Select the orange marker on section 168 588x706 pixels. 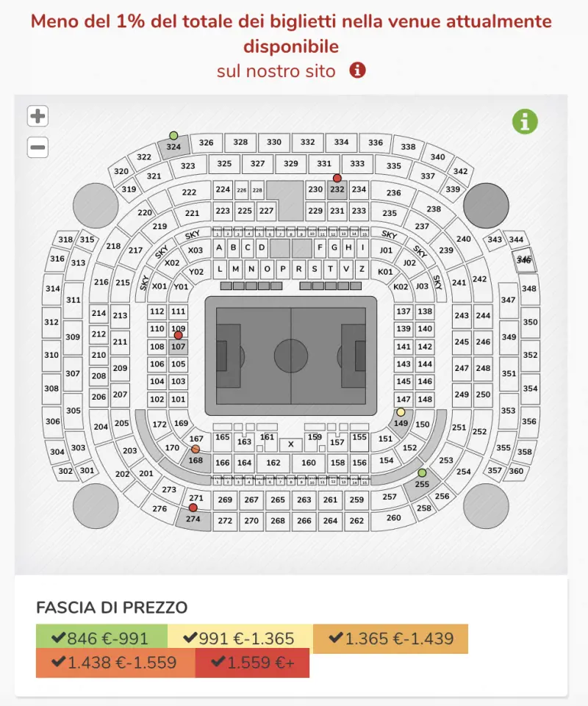pyautogui.click(x=196, y=449)
